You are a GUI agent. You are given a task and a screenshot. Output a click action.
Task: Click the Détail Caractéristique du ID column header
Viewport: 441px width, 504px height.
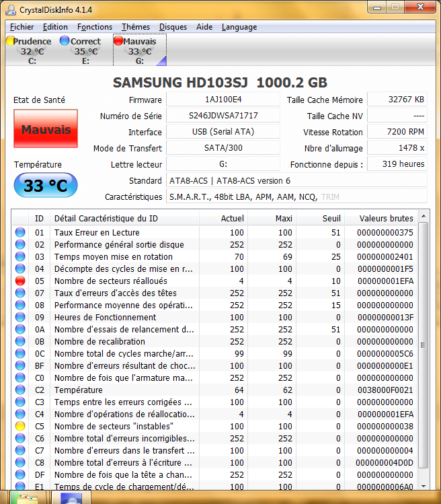click(x=124, y=218)
